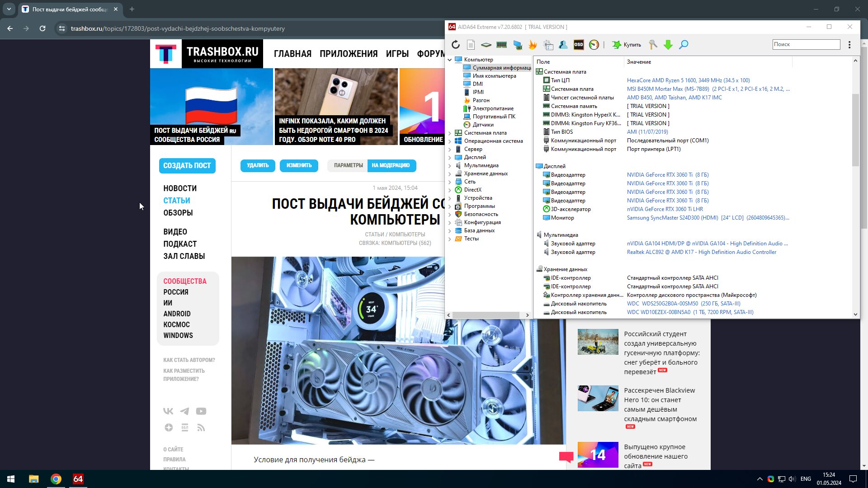Expand the Системная плата tree node
868x488 pixels.
point(450,133)
